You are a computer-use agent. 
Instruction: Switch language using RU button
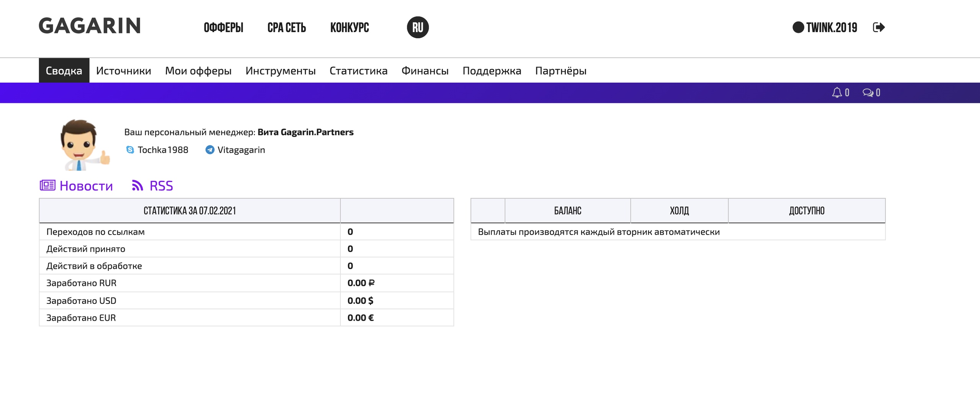pos(418,28)
